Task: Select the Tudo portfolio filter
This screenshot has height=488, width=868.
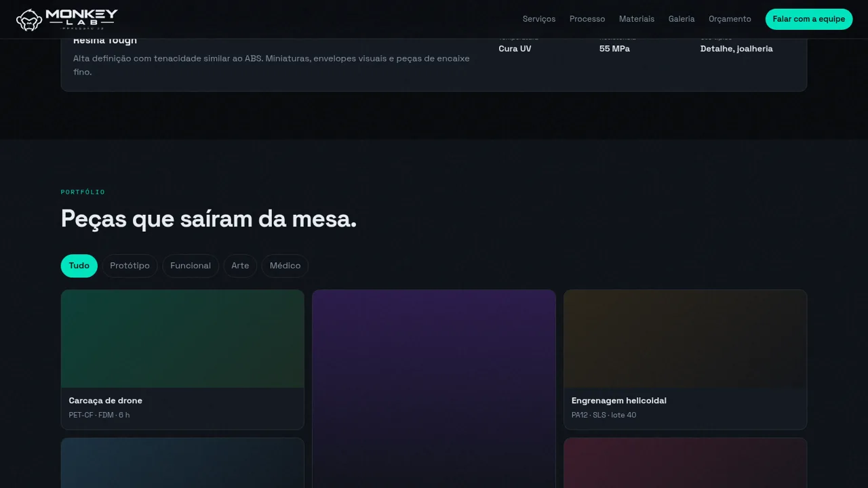Action: click(79, 266)
